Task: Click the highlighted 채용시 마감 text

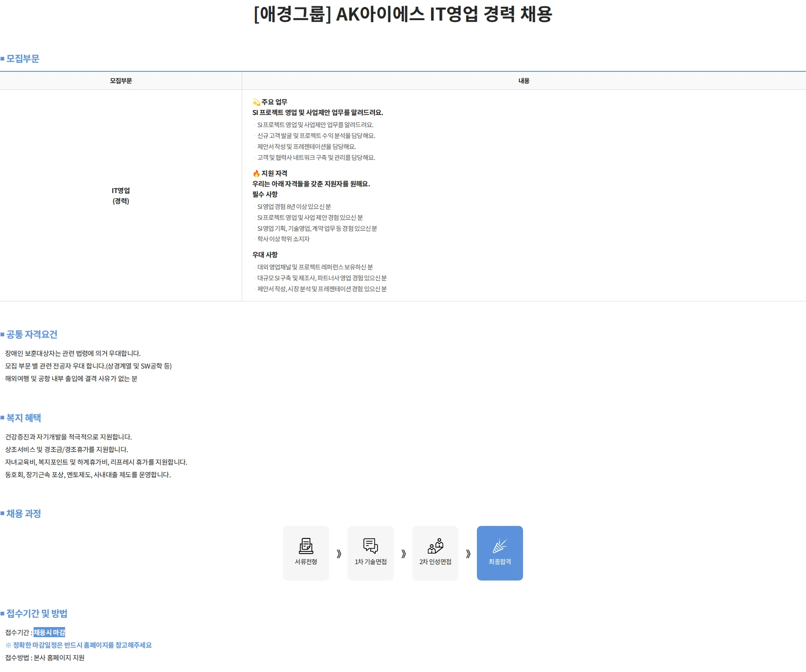Action: pos(49,633)
